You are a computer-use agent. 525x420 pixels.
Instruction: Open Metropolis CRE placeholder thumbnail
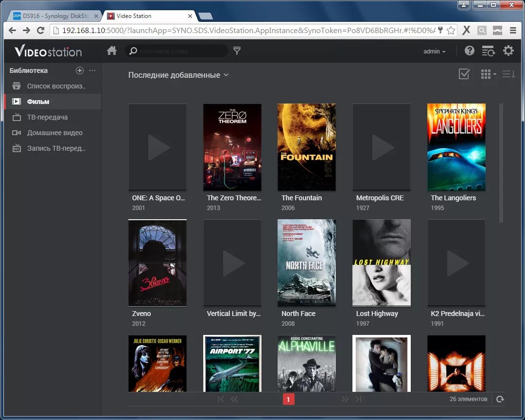[382, 147]
